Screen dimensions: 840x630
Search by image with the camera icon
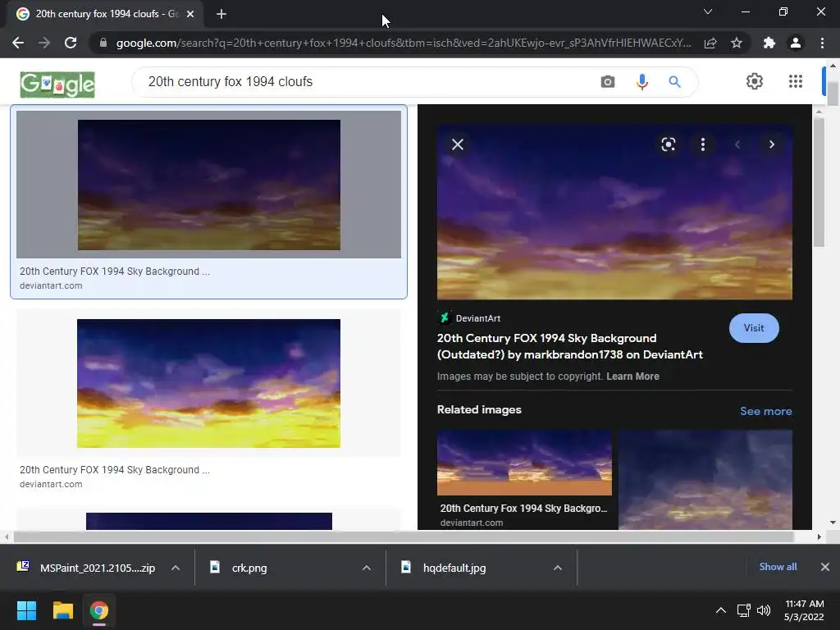pos(608,81)
